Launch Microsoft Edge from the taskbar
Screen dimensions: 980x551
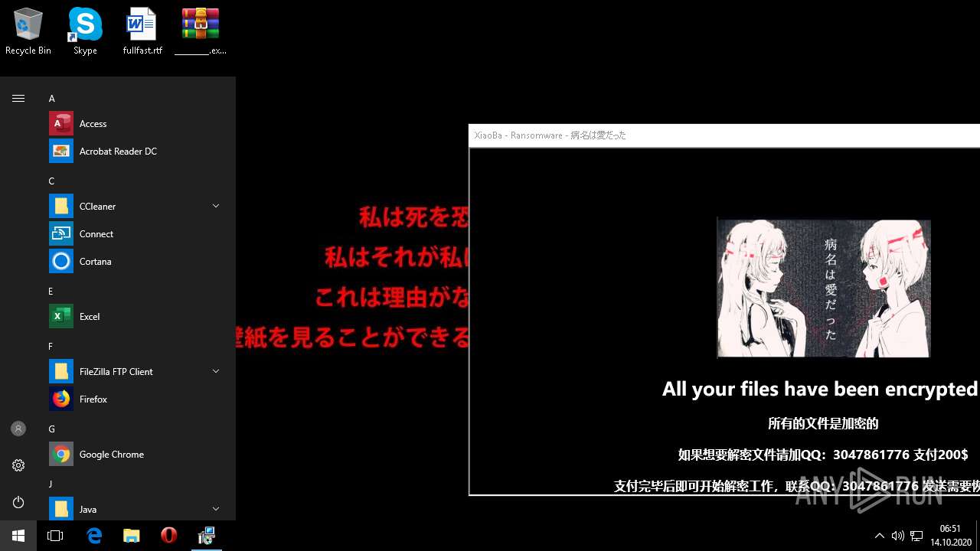point(94,536)
